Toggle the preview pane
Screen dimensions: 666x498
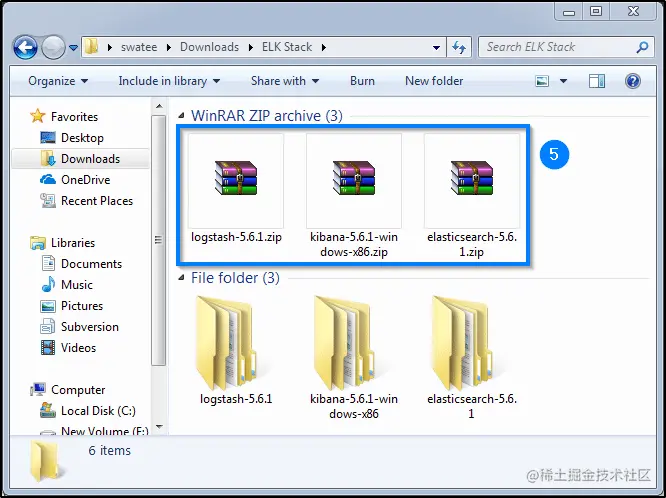coord(597,81)
